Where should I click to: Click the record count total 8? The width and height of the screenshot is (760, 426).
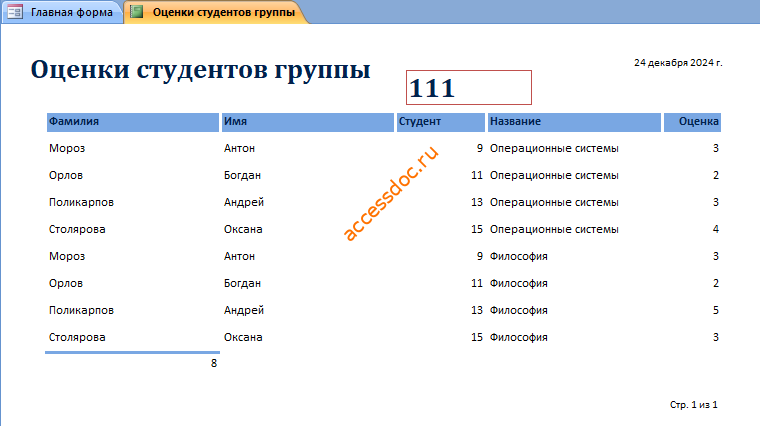214,363
